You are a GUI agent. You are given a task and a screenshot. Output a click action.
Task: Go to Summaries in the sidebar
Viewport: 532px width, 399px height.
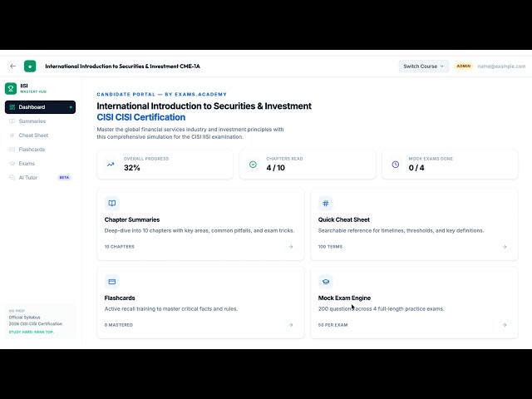click(x=41, y=121)
